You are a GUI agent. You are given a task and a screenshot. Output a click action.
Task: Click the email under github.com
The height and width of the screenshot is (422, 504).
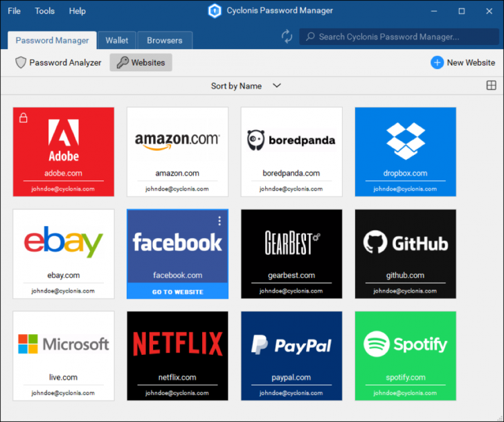tap(405, 291)
